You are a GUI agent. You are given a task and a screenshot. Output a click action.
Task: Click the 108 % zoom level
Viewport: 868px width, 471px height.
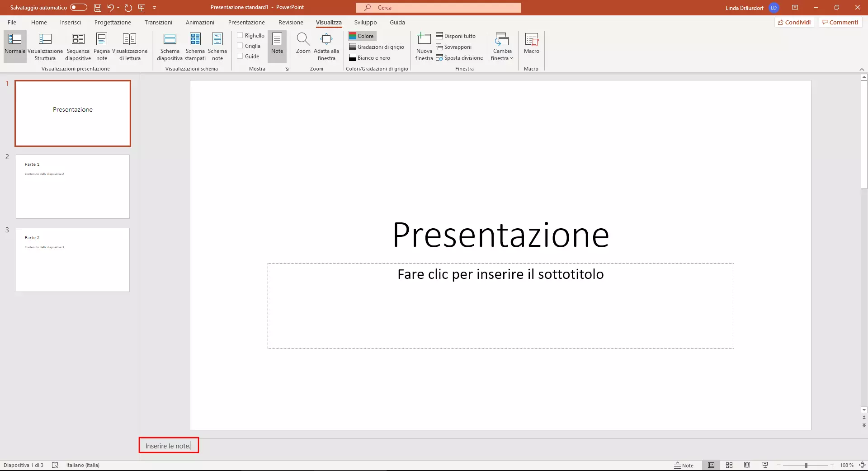click(x=846, y=465)
